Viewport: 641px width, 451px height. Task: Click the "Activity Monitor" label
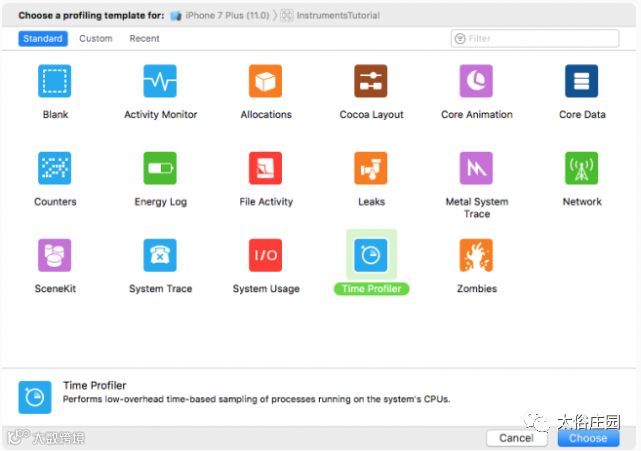161,114
